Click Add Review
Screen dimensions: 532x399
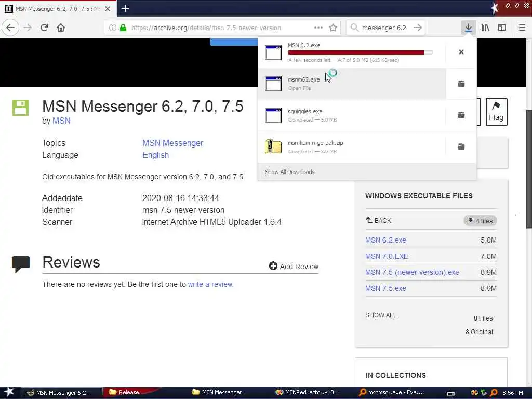tap(294, 267)
